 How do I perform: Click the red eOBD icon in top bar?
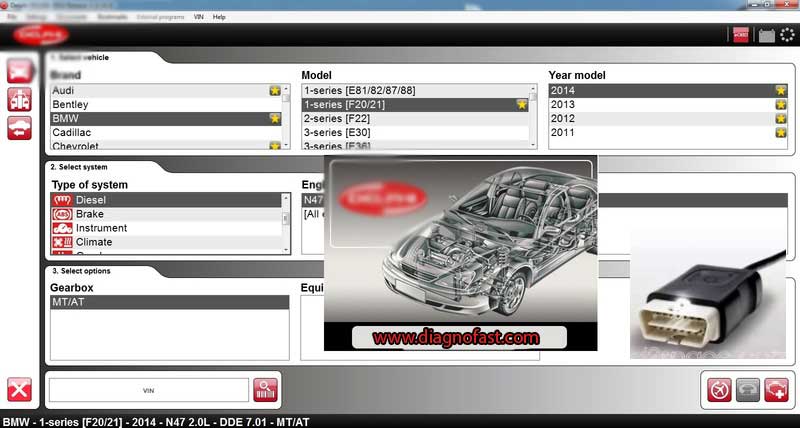[741, 35]
